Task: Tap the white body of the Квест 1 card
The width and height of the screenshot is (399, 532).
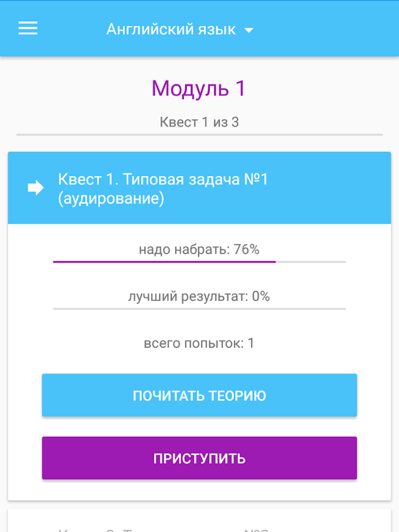Action: [200, 362]
